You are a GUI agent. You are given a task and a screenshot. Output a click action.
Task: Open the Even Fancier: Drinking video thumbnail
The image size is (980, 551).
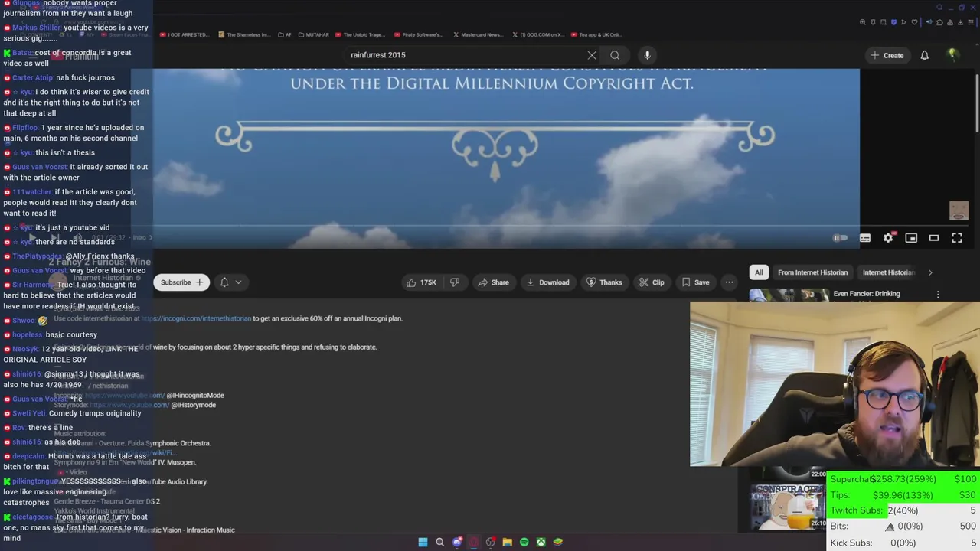point(789,295)
